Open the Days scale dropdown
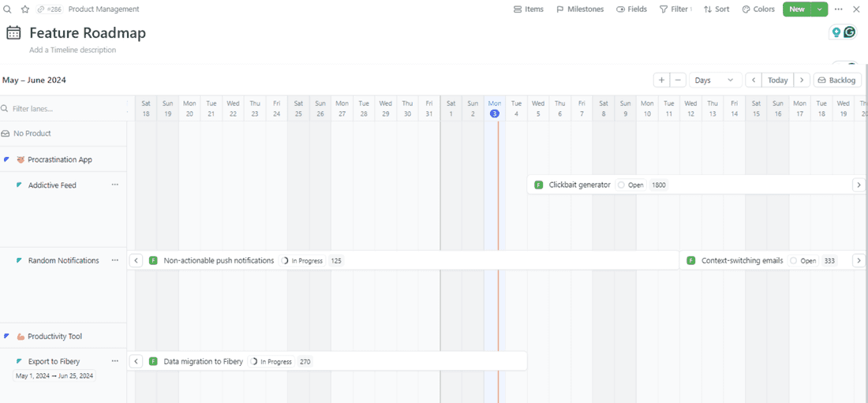 [x=714, y=80]
